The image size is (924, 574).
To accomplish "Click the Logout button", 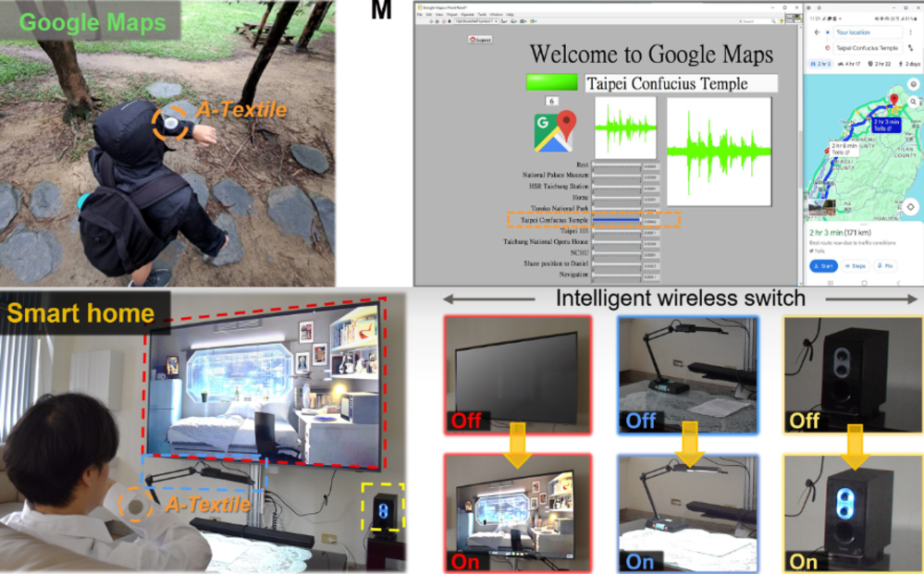I will pos(480,40).
